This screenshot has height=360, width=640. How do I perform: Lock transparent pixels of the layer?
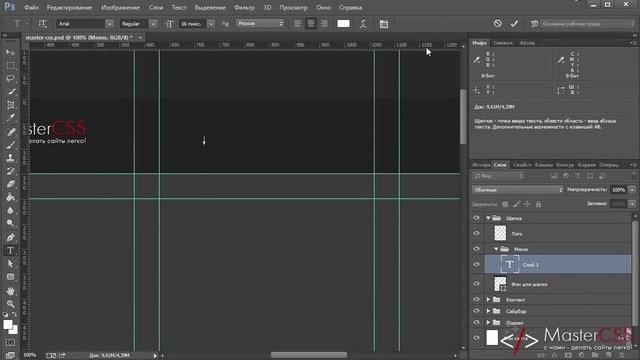(505, 204)
